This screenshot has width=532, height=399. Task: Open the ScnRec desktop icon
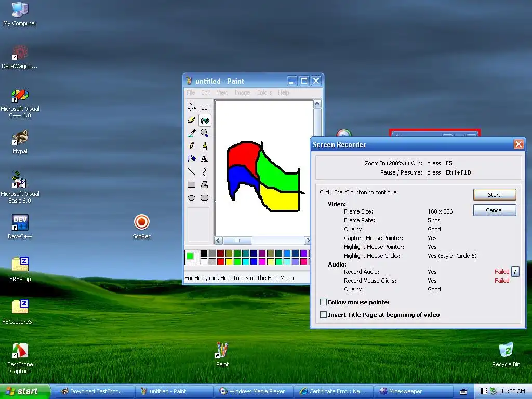pyautogui.click(x=142, y=227)
